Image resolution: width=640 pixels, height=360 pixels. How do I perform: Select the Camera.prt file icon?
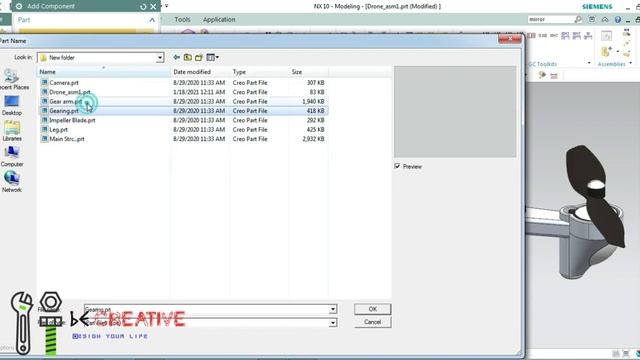pyautogui.click(x=44, y=82)
